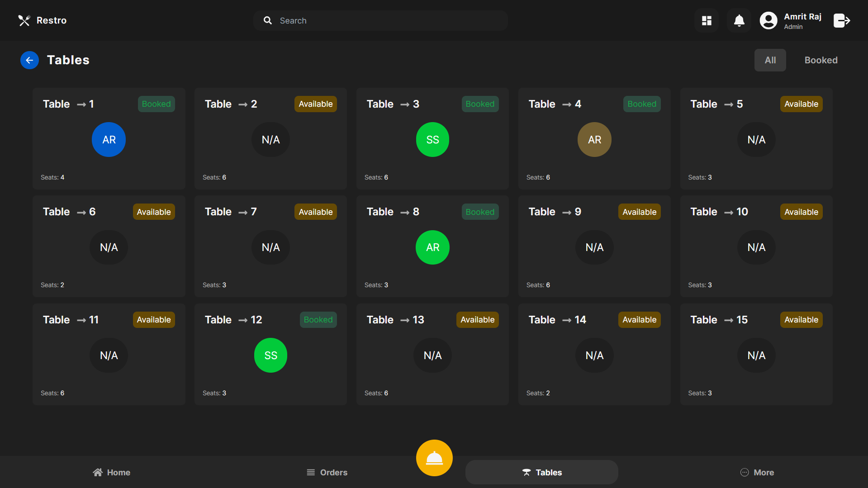Select the Booked badge on Table 1
Image resolution: width=868 pixels, height=488 pixels.
pos(156,104)
